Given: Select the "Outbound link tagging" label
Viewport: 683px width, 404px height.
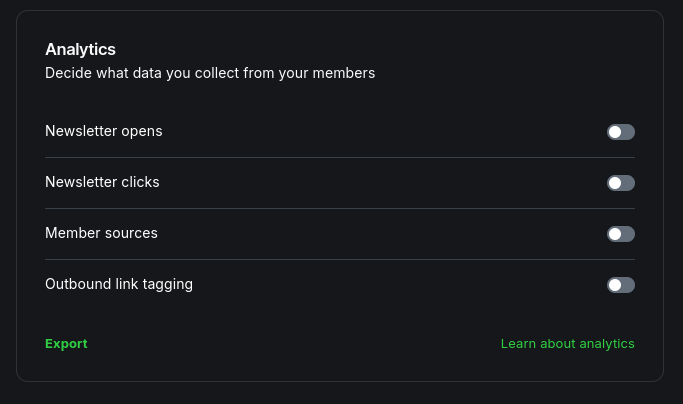Looking at the screenshot, I should (x=119, y=284).
